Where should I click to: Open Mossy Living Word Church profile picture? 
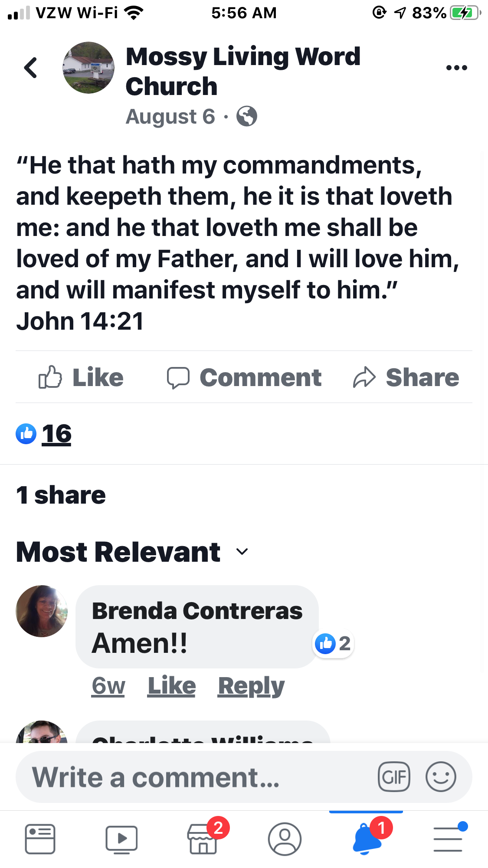pyautogui.click(x=88, y=68)
